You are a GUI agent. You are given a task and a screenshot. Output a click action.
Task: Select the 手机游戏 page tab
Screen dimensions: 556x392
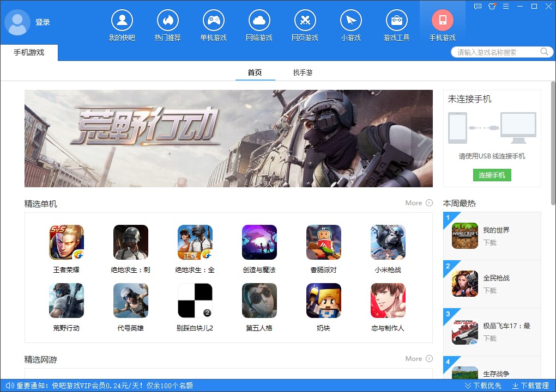[29, 52]
